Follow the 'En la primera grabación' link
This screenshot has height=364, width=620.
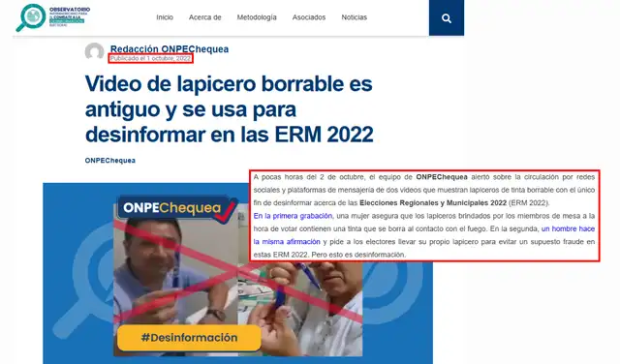click(293, 216)
